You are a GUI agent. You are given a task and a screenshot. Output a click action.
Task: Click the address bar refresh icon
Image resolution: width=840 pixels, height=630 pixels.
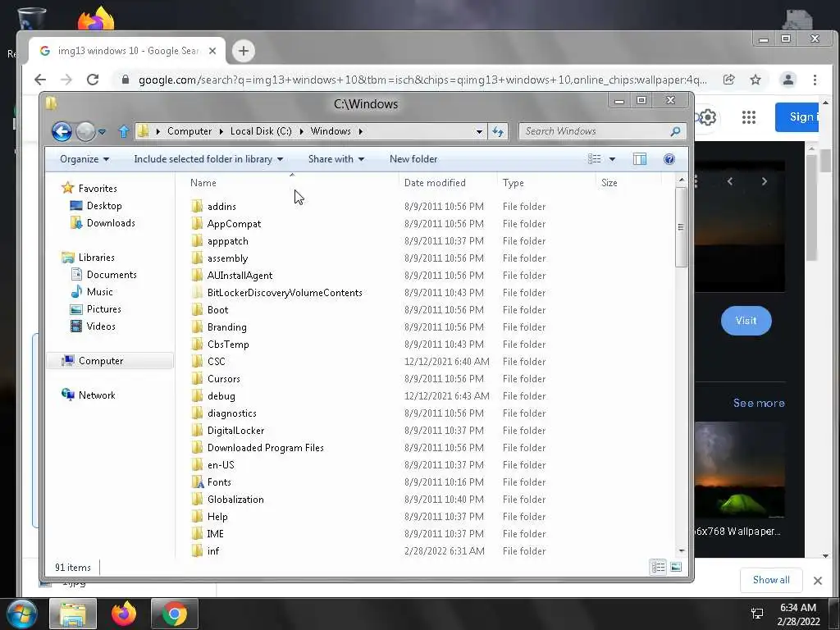498,131
